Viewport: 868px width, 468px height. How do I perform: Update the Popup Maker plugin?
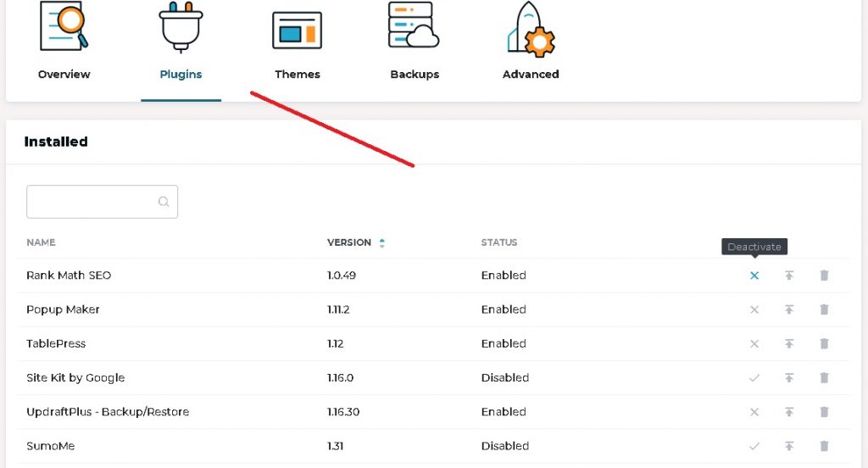coord(789,309)
